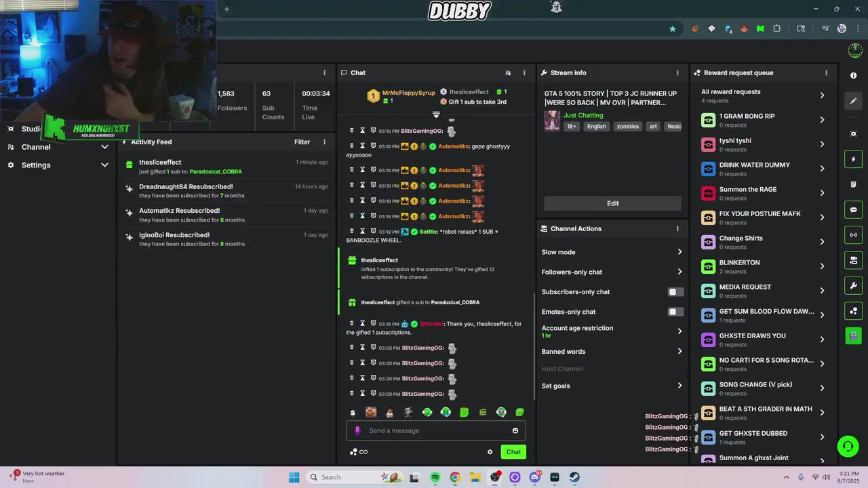This screenshot has height=488, width=868.
Task: Expand Banned words settings
Action: (611, 351)
